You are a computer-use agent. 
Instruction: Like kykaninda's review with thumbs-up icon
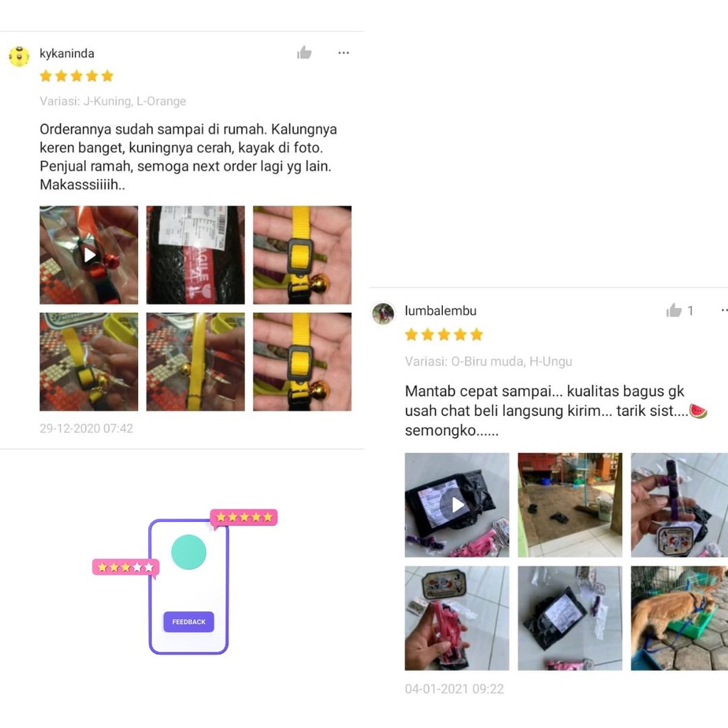(x=304, y=53)
